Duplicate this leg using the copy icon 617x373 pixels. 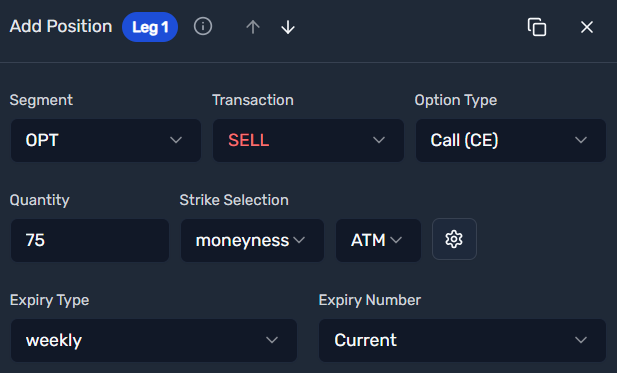pos(537,27)
